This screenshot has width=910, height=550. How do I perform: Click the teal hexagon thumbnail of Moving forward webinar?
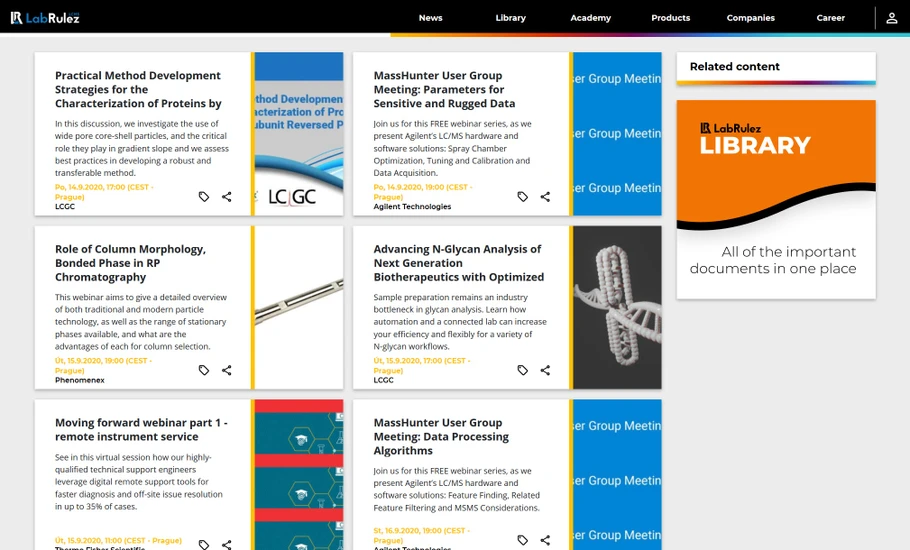coord(299,475)
